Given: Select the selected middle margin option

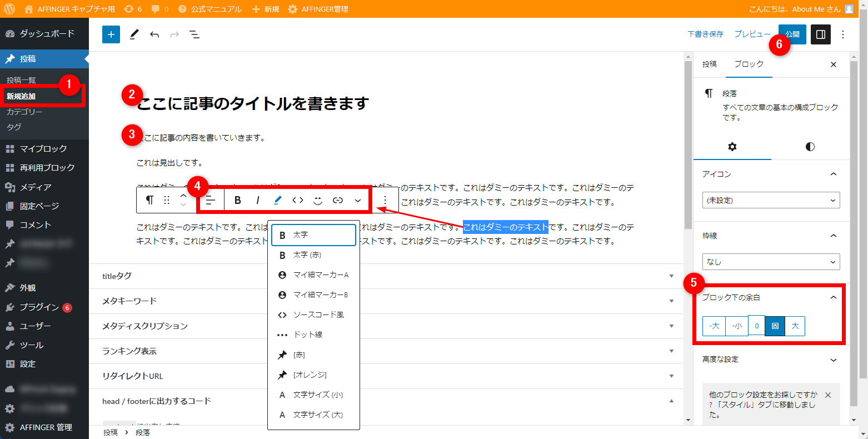Looking at the screenshot, I should (x=775, y=326).
